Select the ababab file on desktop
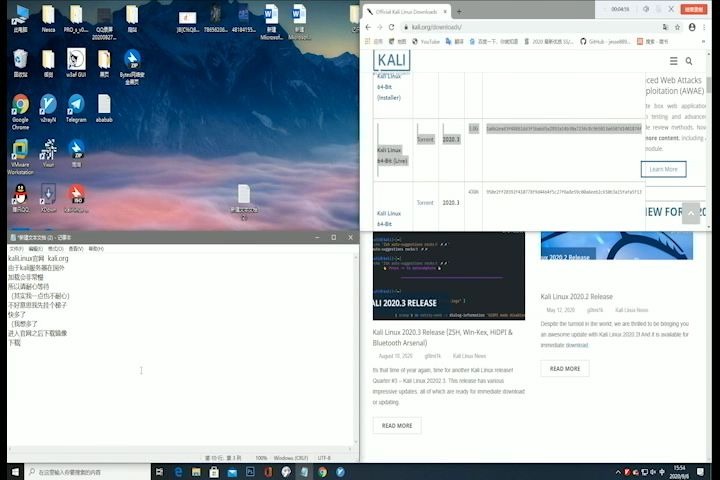720x480 pixels. pos(104,109)
